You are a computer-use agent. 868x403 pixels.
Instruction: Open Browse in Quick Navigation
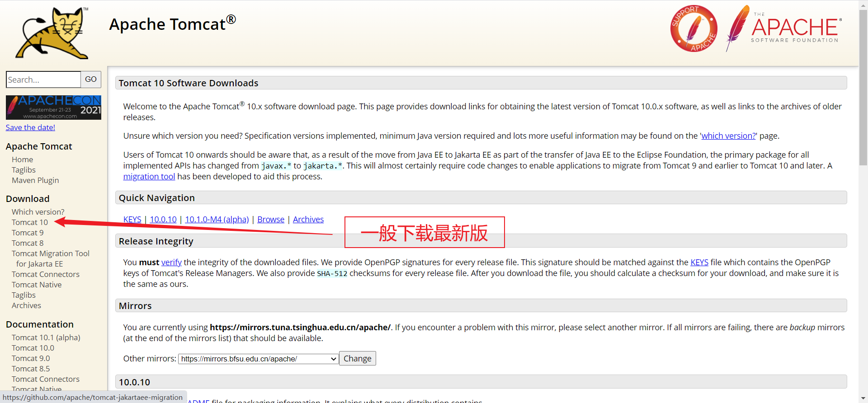(271, 220)
